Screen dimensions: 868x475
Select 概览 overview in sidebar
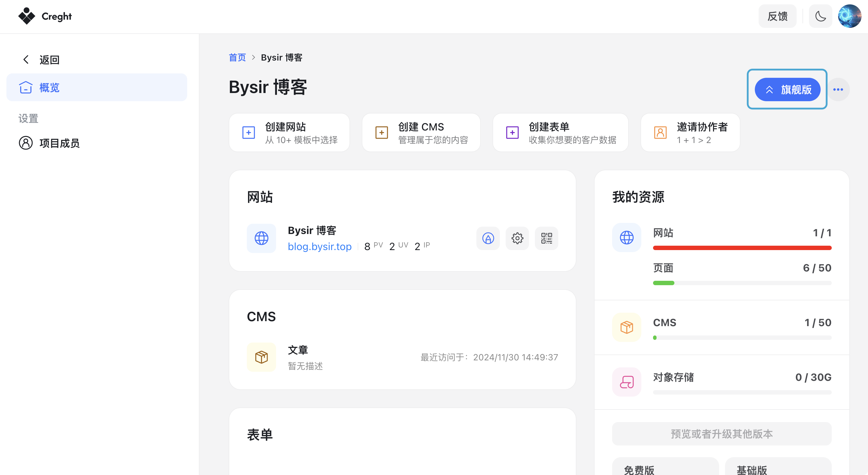tap(97, 87)
